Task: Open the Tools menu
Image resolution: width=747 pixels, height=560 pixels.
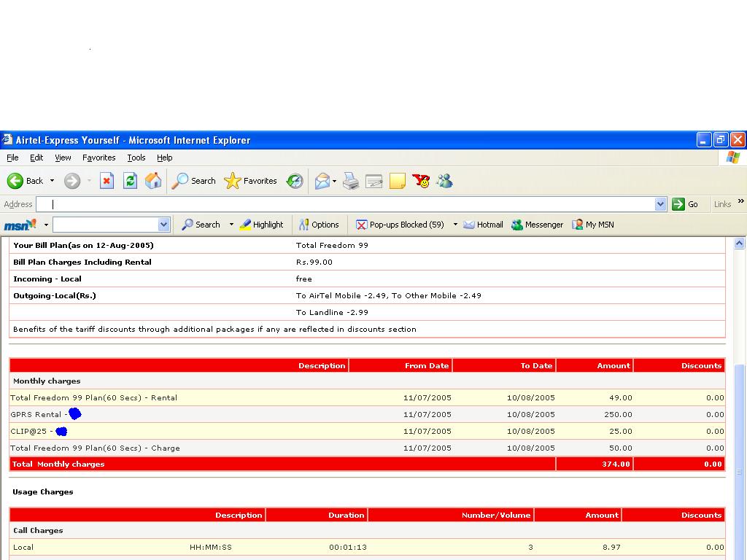Action: pyautogui.click(x=136, y=157)
